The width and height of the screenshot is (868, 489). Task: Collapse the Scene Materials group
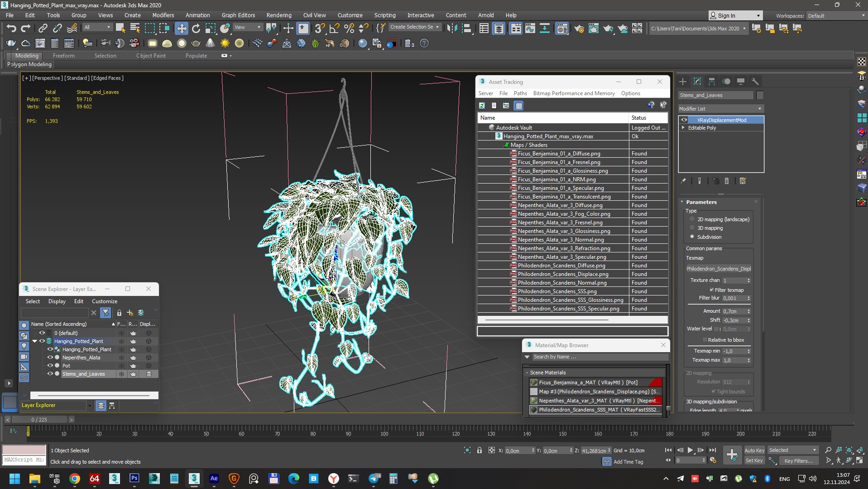(x=527, y=373)
